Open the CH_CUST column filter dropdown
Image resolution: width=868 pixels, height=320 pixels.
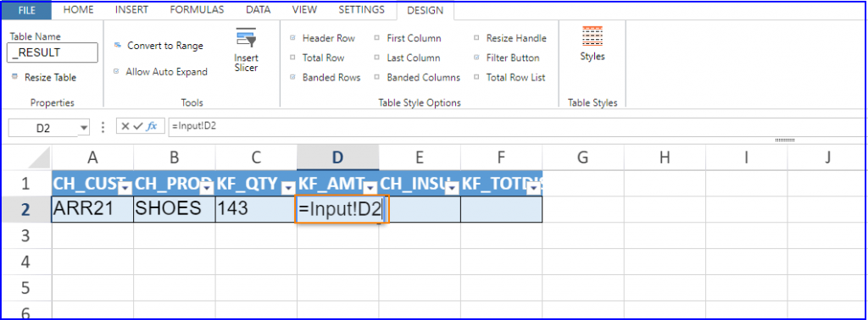125,189
